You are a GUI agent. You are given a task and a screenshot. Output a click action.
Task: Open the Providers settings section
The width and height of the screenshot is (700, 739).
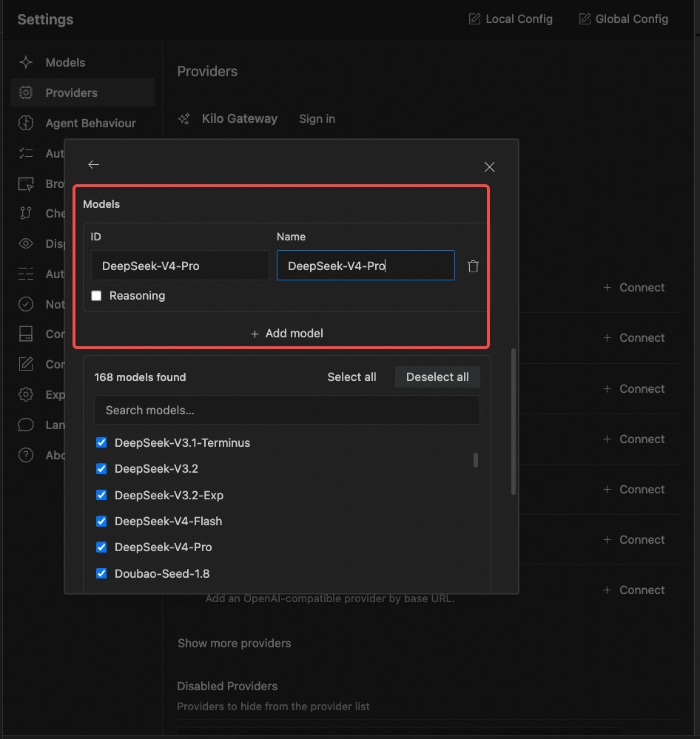82,92
